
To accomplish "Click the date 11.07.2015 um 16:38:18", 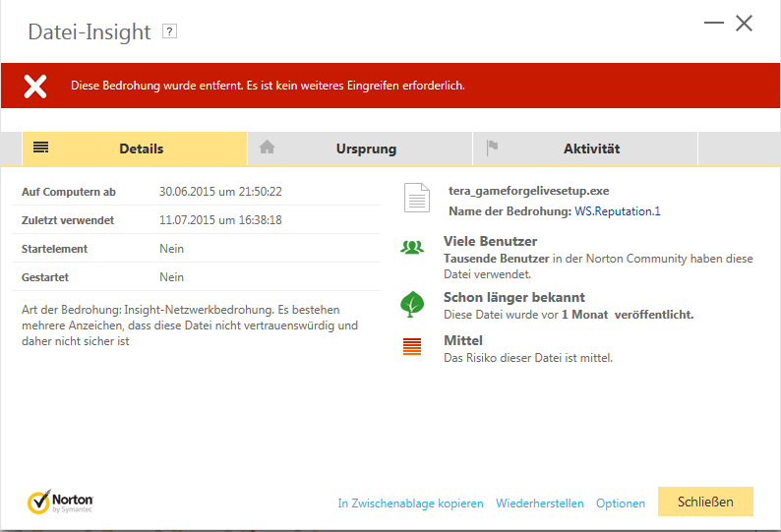I will coord(220,219).
